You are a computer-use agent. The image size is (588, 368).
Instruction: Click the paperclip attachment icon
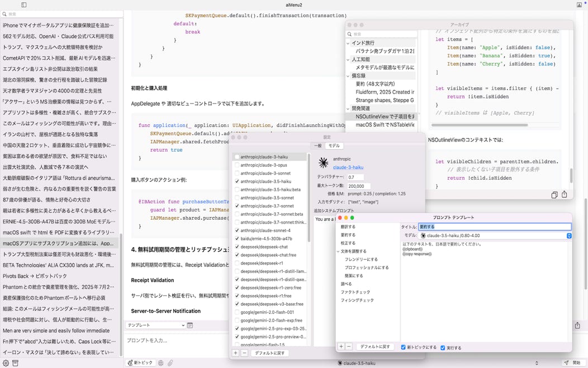(170, 363)
